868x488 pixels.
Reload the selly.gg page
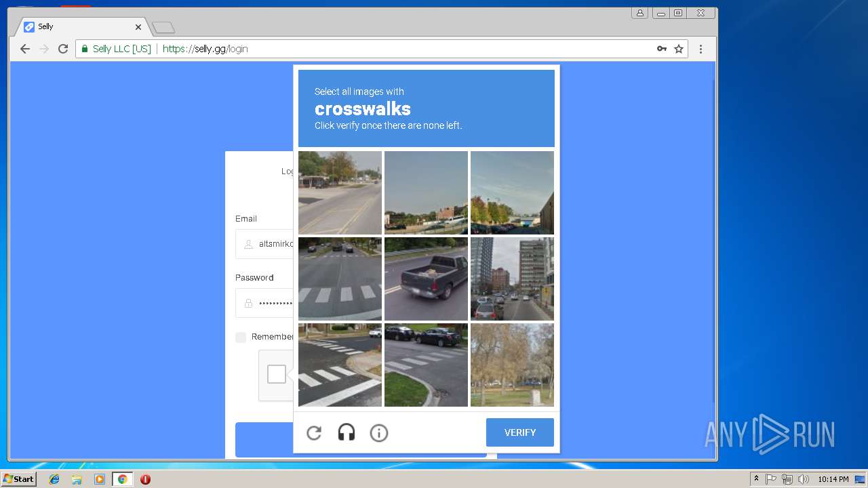(x=63, y=49)
